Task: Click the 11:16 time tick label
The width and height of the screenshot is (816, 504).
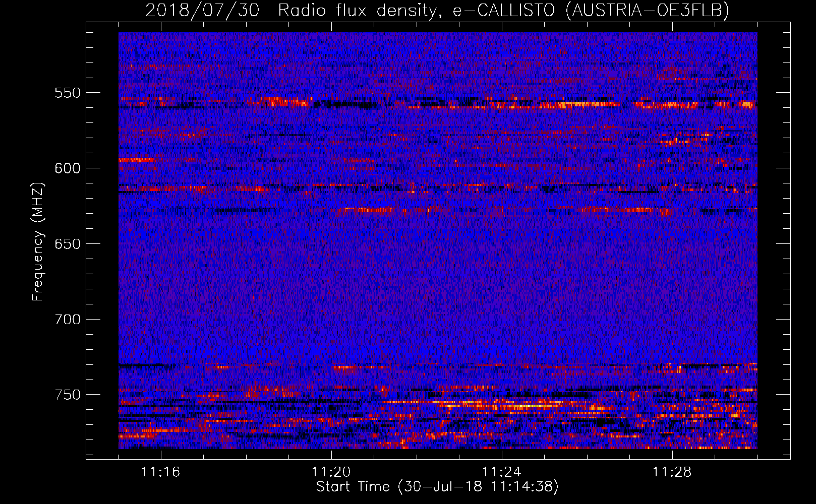Action: 161,472
